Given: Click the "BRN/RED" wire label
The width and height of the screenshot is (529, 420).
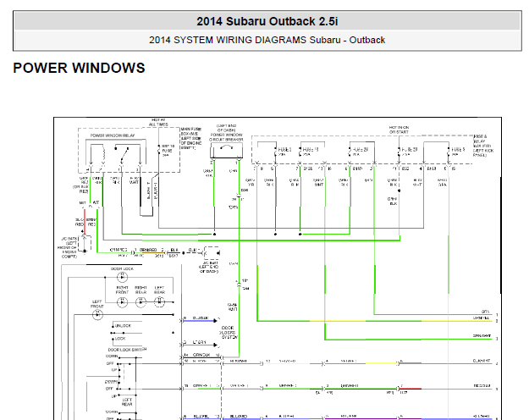Looking at the screenshot, I should (x=148, y=250).
